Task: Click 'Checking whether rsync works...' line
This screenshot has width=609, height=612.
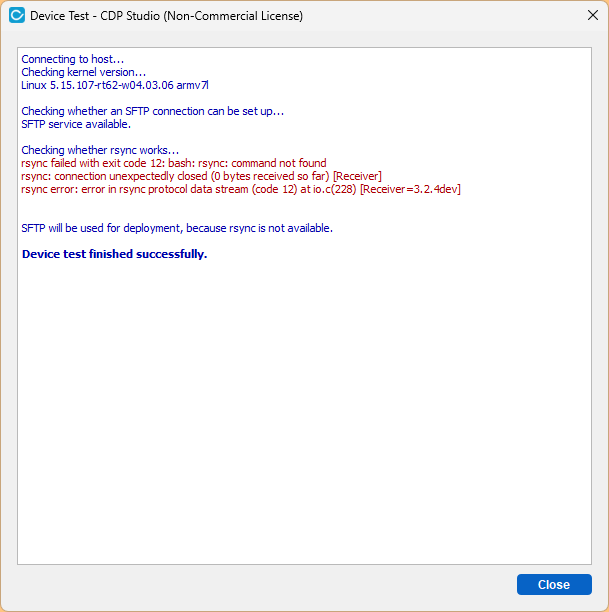Action: click(x=100, y=150)
